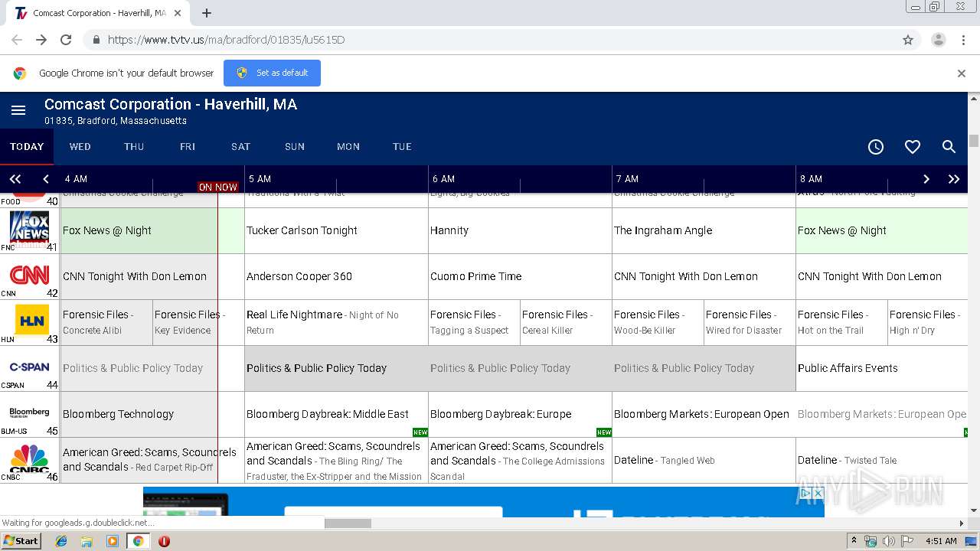Click the horizontal scrollbar thumb
The height and width of the screenshot is (551, 980).
348,523
